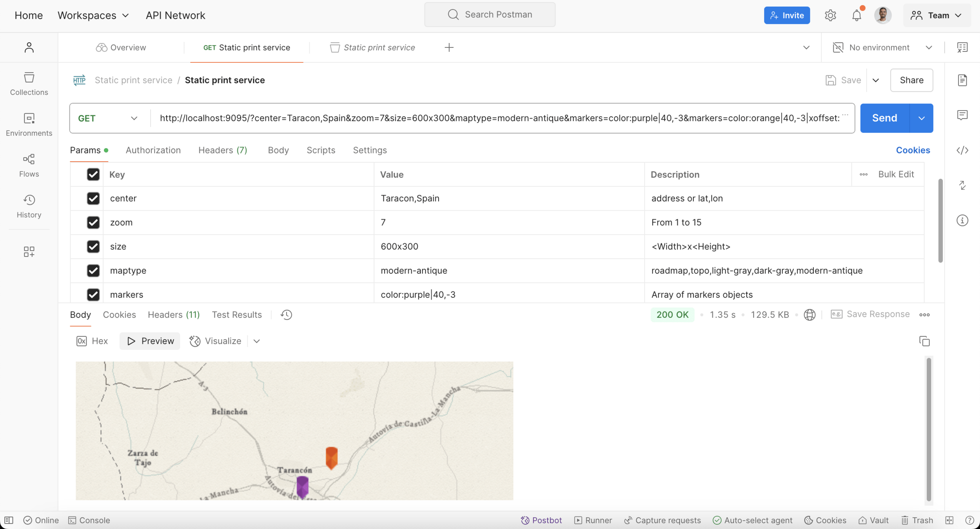Open the Send button dropdown arrow
This screenshot has height=529, width=980.
click(922, 118)
